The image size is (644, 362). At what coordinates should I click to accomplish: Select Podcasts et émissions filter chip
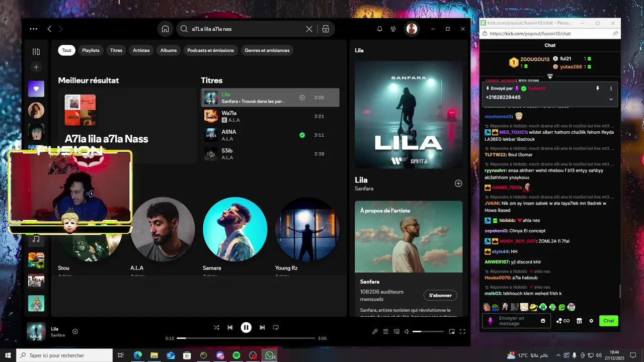point(211,50)
